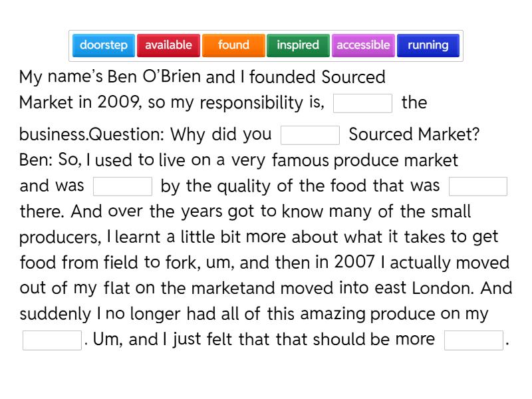Select the blank before 'Sourced Market?'
The height and width of the screenshot is (399, 532).
(x=310, y=135)
